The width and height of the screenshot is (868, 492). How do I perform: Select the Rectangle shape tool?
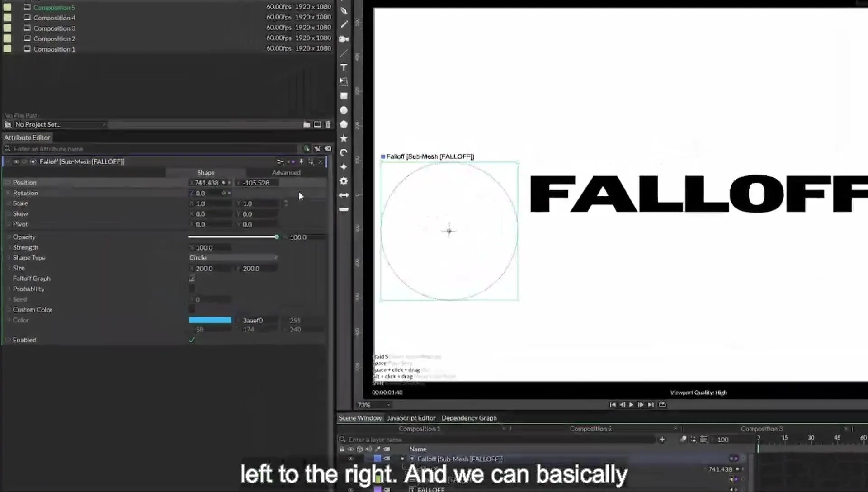344,96
